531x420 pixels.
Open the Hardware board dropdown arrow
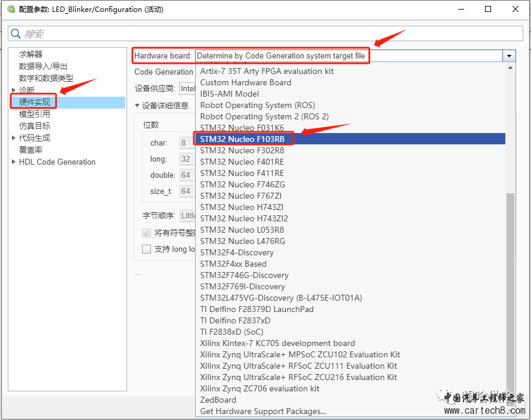point(509,56)
